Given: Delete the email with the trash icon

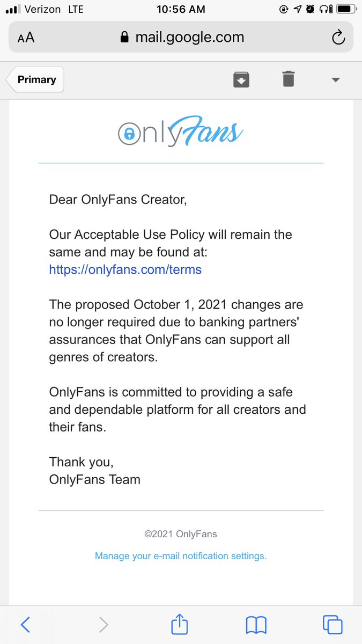Looking at the screenshot, I should point(289,79).
